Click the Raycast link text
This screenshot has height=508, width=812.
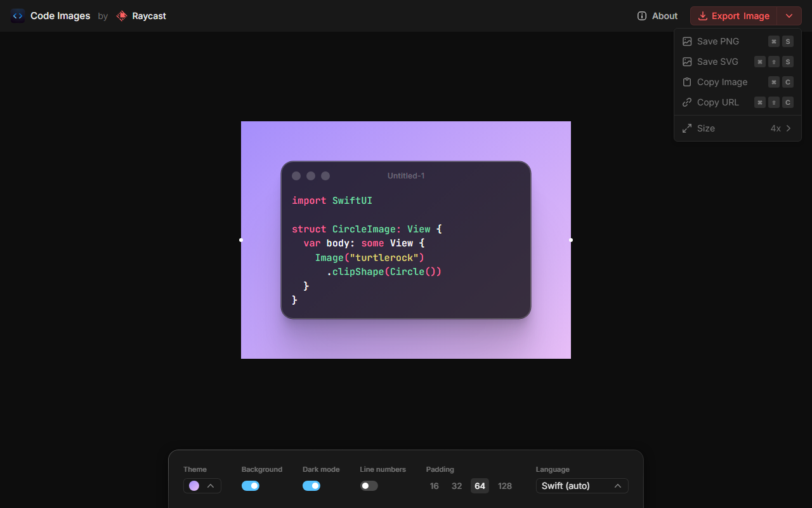[x=149, y=16]
